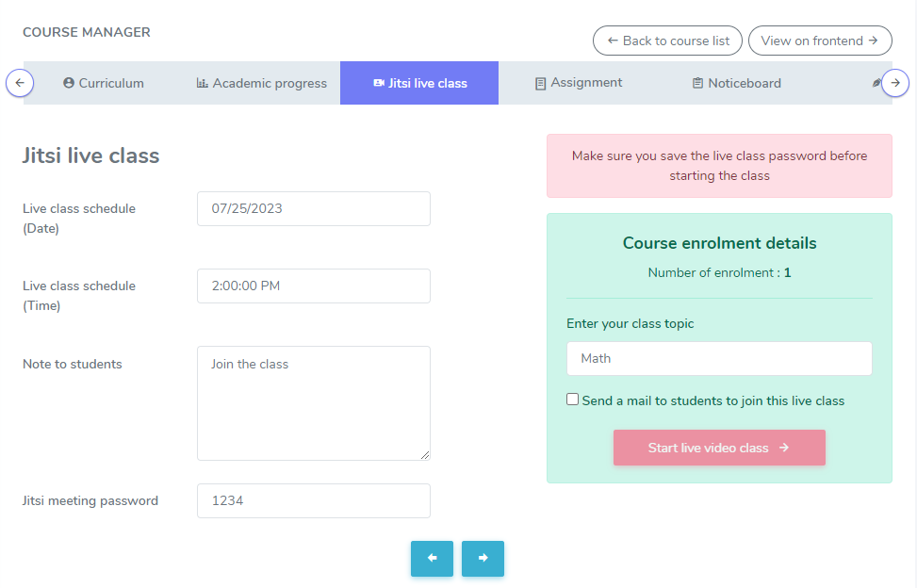Click the Noticeboard clipboard icon
Screen dimensions: 917x588
tap(697, 83)
